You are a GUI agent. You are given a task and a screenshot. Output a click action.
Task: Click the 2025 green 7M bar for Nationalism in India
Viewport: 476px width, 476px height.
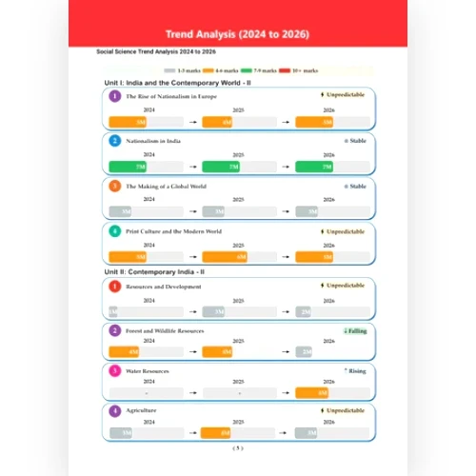point(221,167)
